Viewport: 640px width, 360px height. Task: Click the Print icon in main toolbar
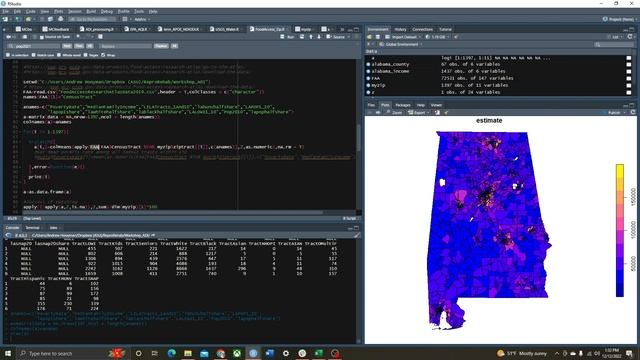60,19
